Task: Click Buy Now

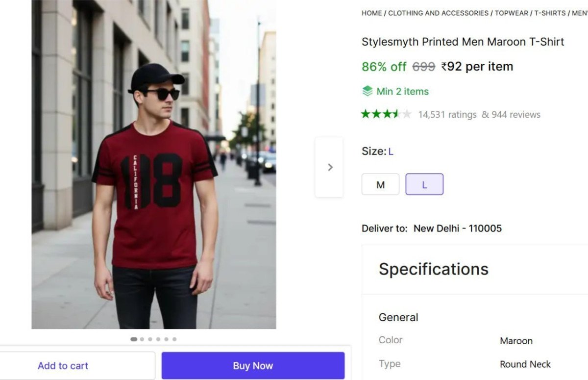Action: 253,365
